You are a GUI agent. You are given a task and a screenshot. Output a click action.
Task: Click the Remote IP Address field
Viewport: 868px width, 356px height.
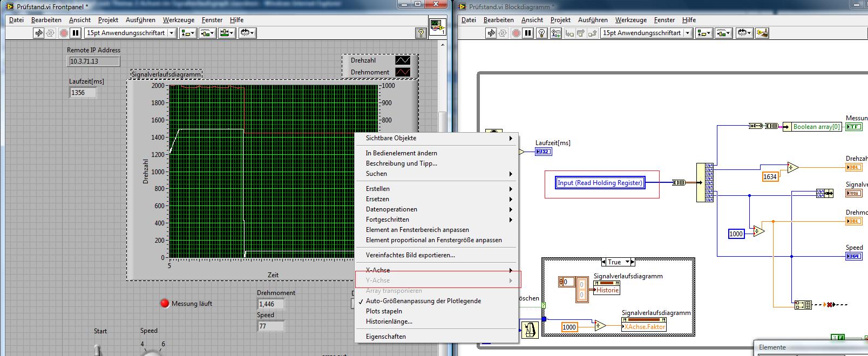click(x=94, y=61)
